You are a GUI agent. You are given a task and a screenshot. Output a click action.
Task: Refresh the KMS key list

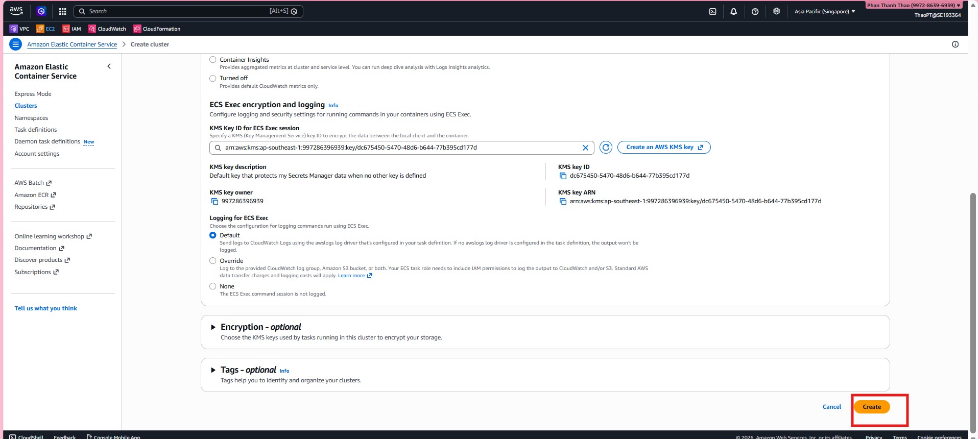tap(606, 148)
